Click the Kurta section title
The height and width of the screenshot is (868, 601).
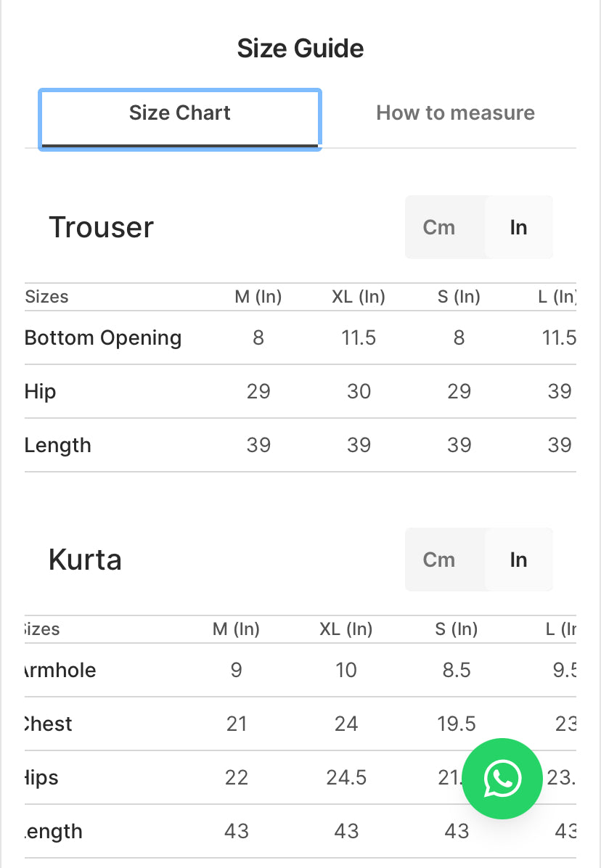pyautogui.click(x=85, y=560)
